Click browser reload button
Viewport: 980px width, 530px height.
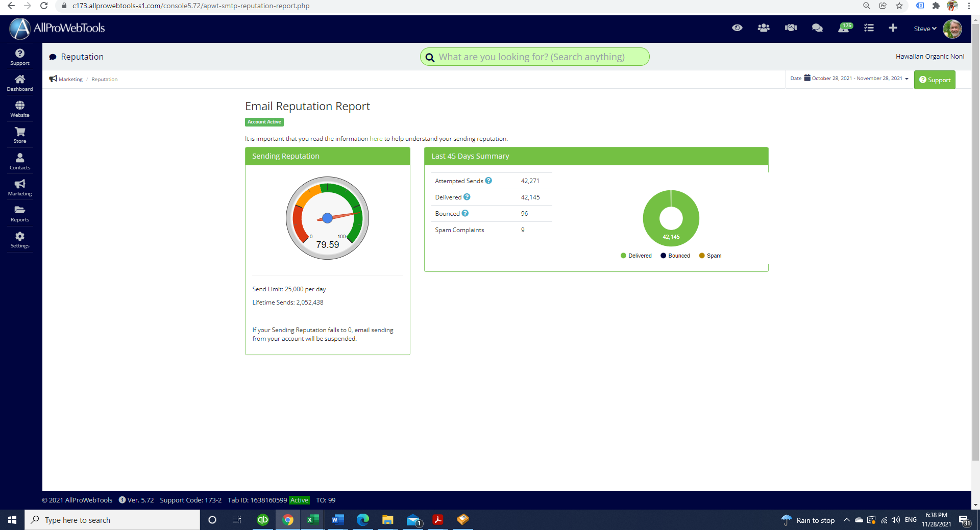[x=44, y=6]
